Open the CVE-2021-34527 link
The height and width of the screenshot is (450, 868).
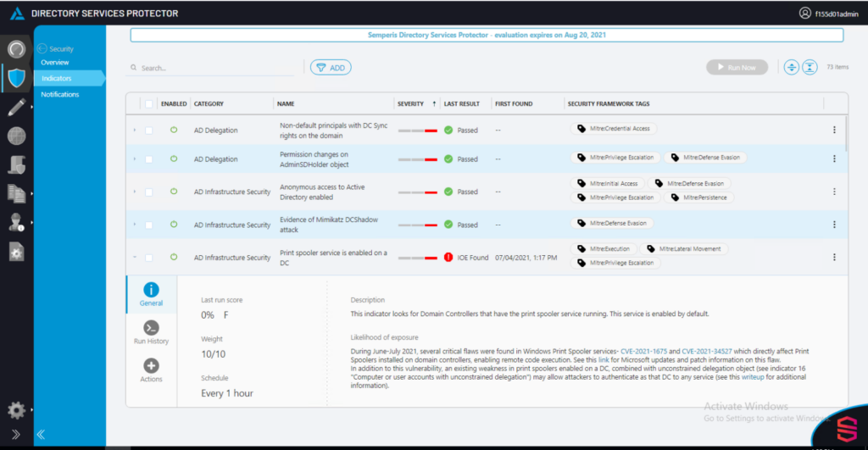[x=706, y=352]
